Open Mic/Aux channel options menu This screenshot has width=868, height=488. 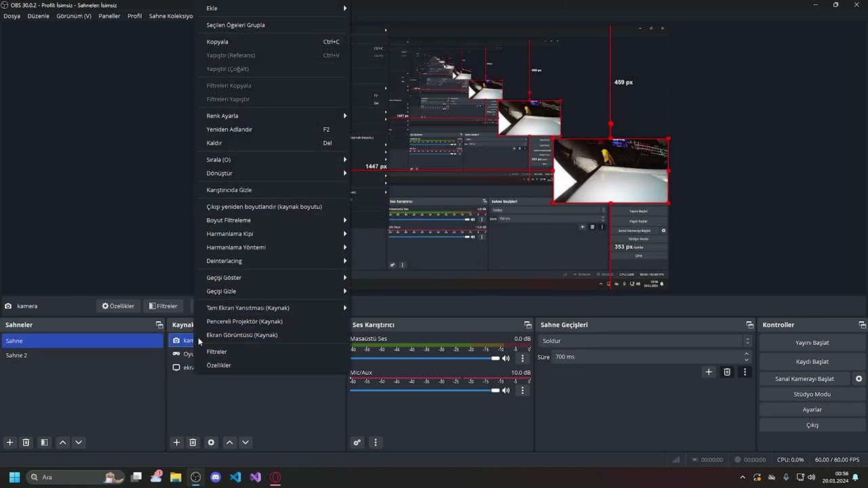tap(522, 390)
